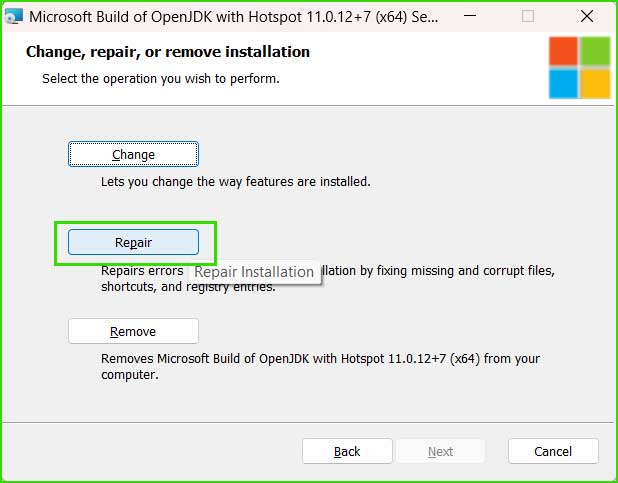618x483 pixels.
Task: Click the disabled Next button
Action: click(x=440, y=451)
